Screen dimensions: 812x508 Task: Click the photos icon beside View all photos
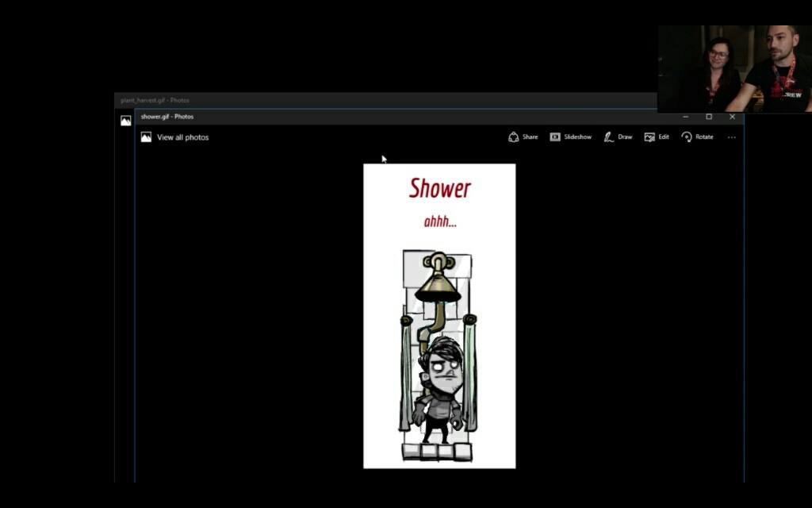[146, 137]
